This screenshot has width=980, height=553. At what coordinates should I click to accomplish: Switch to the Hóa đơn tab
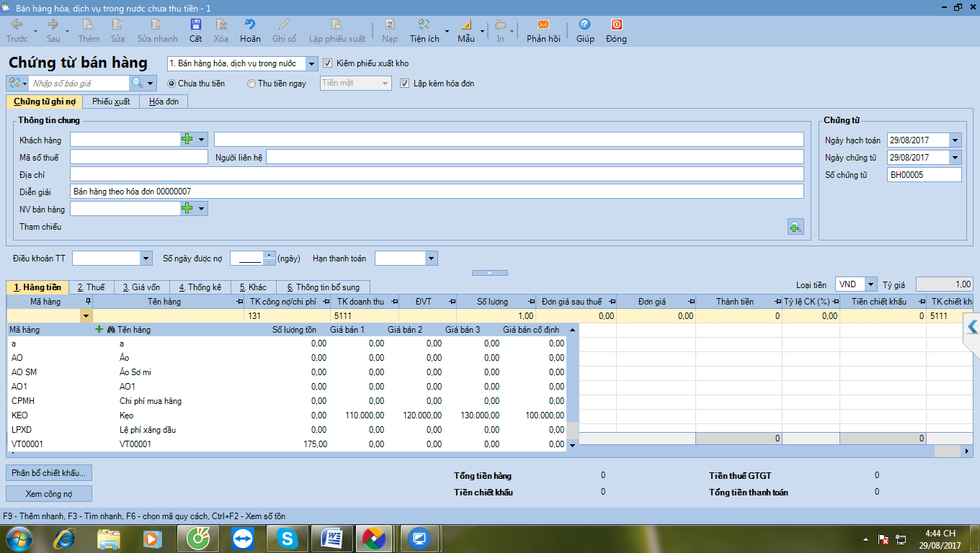pyautogui.click(x=164, y=102)
